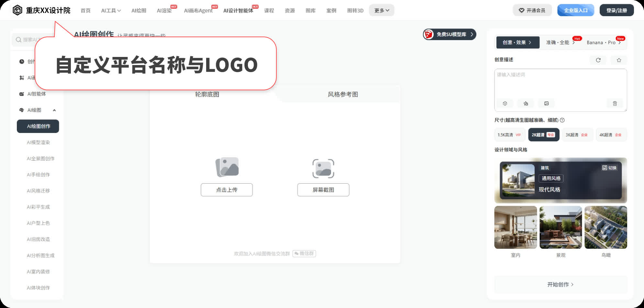Click the 开始创作 button
644x308 pixels.
point(561,285)
